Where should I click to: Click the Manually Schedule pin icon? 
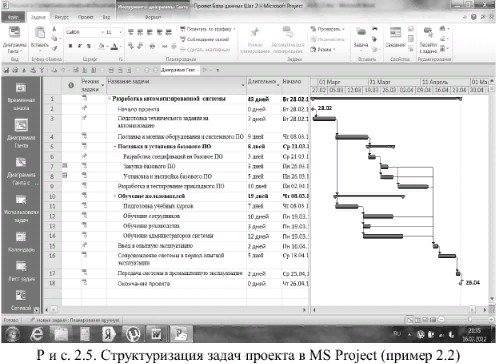[x=255, y=32]
